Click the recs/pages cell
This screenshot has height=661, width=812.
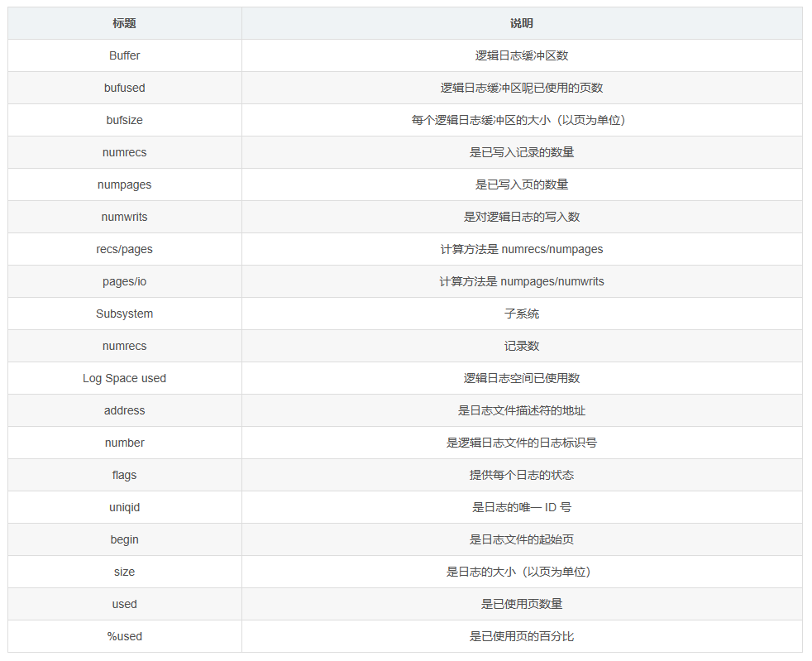[124, 249]
